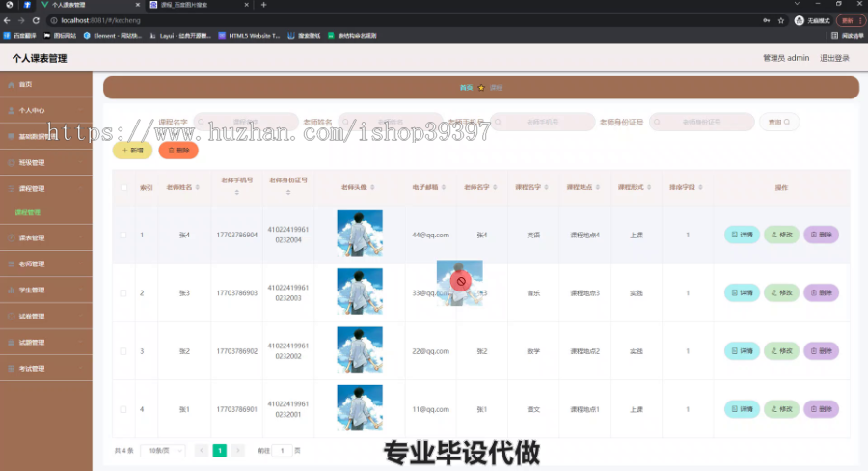
Task: Expand the 课表管理 sidebar chevron
Action: (81, 237)
